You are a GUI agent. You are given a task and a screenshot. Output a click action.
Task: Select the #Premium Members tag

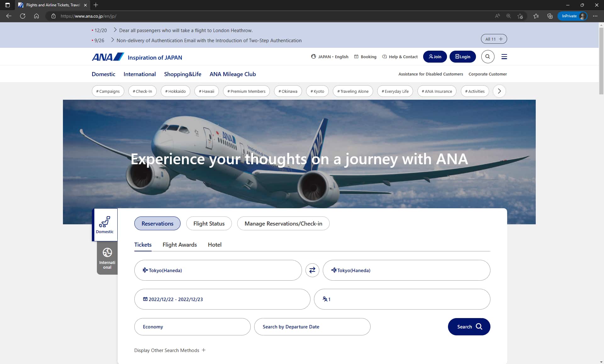coord(246,91)
